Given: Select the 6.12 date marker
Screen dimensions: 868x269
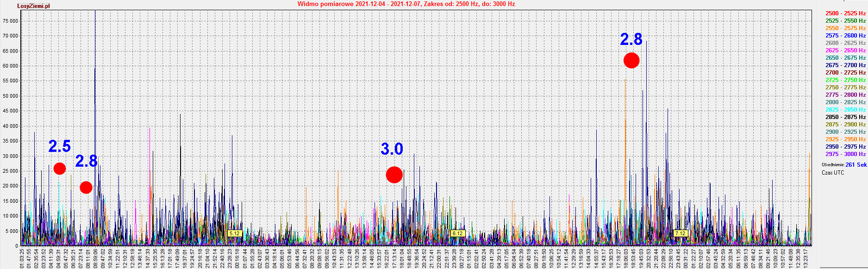Looking at the screenshot, I should [x=457, y=233].
